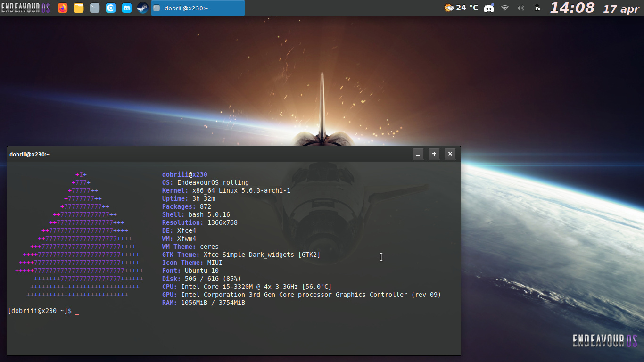
Task: Click the OS: EndeavourOS rolling line
Action: pyautogui.click(x=206, y=182)
